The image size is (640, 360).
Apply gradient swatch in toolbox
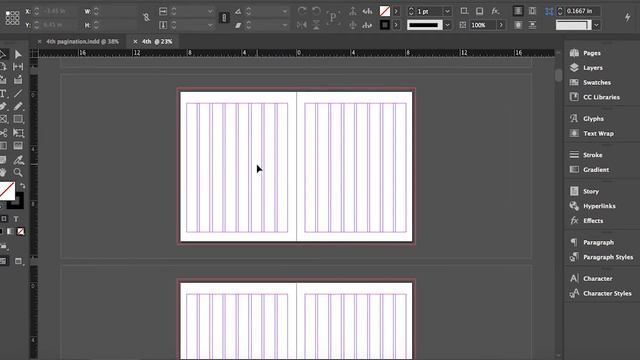click(x=11, y=231)
